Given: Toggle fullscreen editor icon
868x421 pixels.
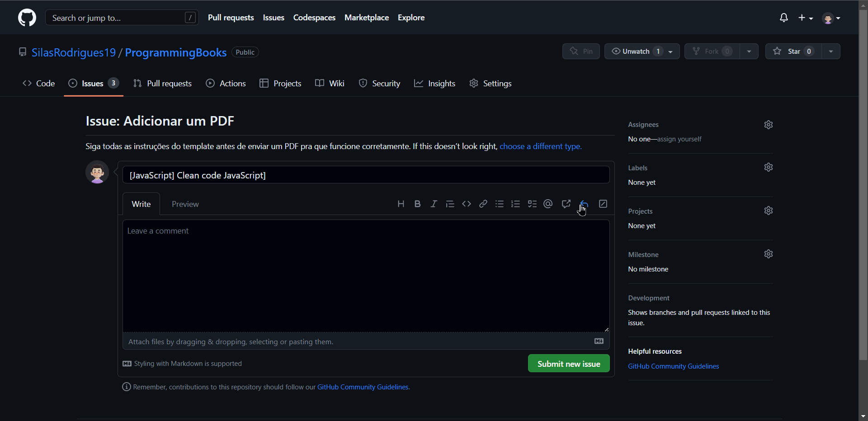Looking at the screenshot, I should [x=603, y=204].
